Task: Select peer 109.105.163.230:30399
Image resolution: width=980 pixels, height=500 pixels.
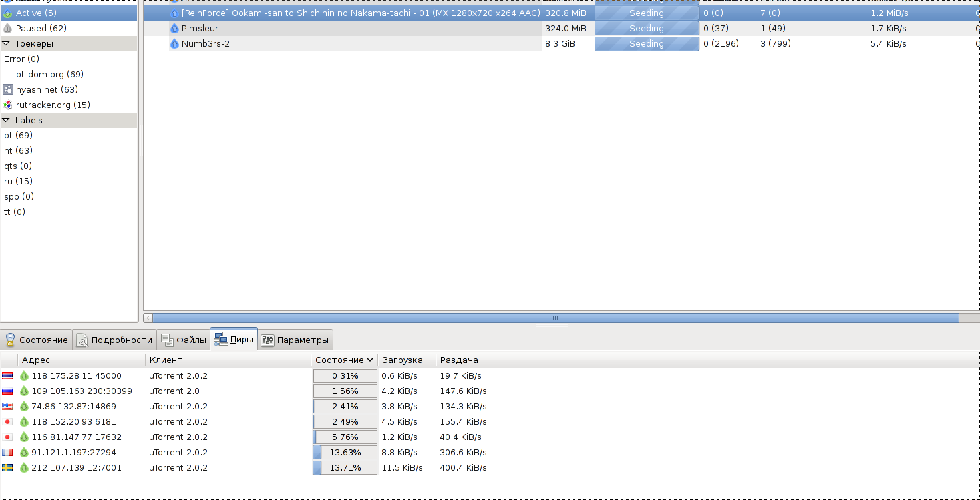Action: (82, 391)
